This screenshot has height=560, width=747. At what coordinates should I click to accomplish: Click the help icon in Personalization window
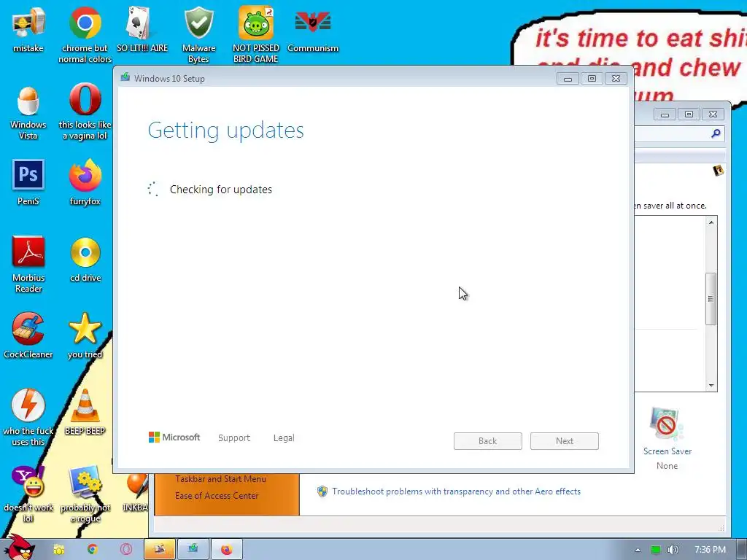pyautogui.click(x=718, y=171)
